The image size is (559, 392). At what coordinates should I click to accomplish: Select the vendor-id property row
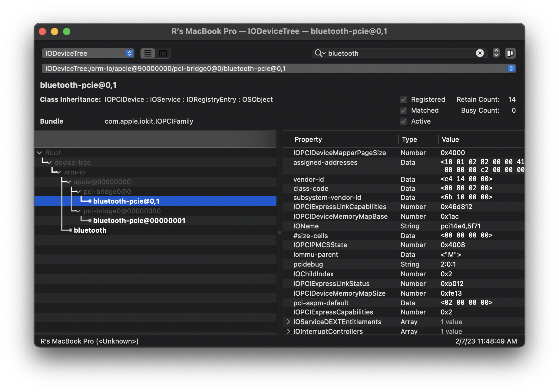404,179
